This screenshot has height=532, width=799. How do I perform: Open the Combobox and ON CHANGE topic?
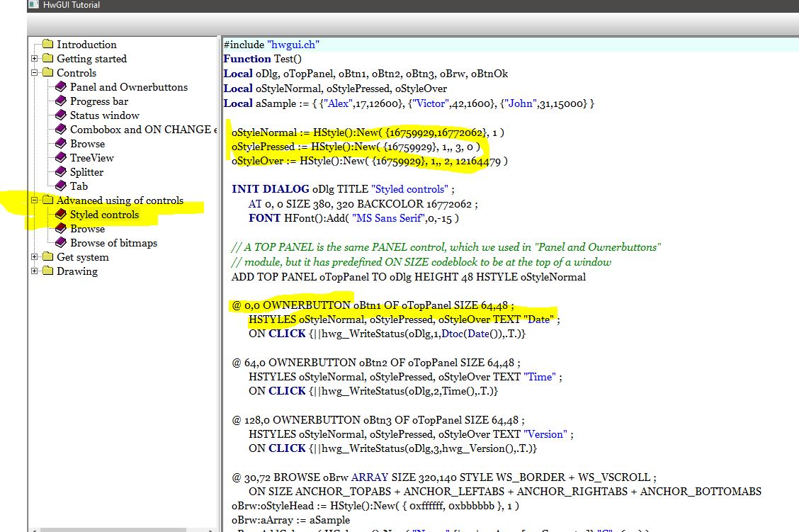click(x=140, y=130)
